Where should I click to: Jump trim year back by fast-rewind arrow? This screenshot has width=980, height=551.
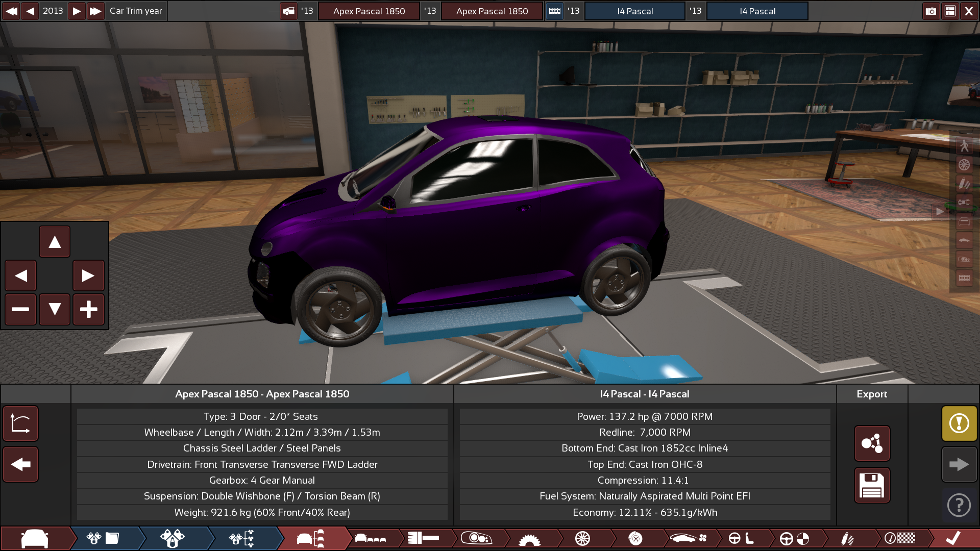click(x=11, y=11)
